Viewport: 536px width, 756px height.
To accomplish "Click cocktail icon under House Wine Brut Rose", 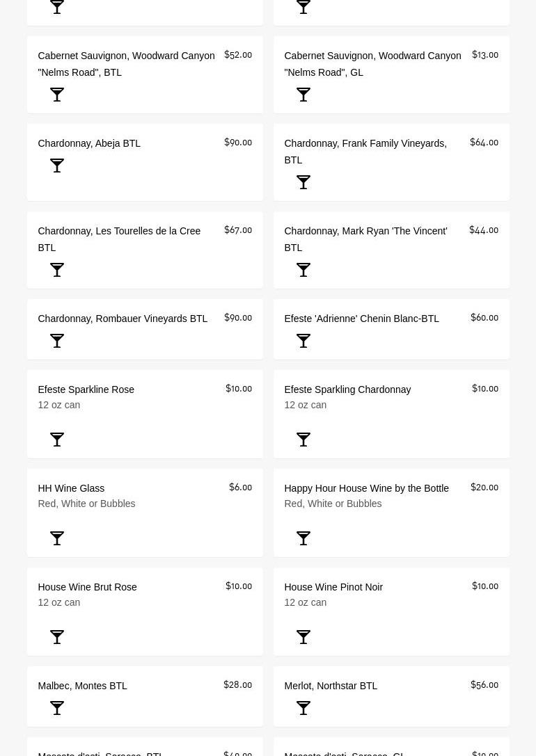I will [x=57, y=637].
